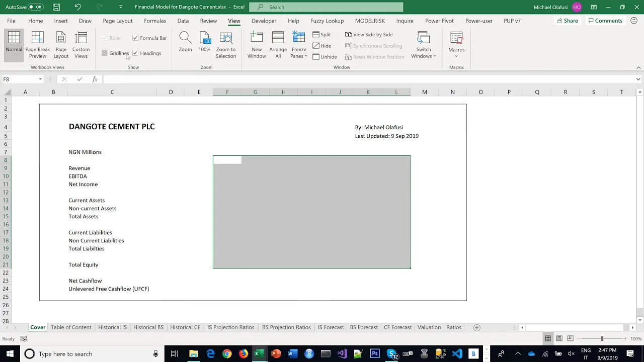Switch to Page Layout workbook view
The width and height of the screenshot is (644, 362).
pyautogui.click(x=61, y=45)
